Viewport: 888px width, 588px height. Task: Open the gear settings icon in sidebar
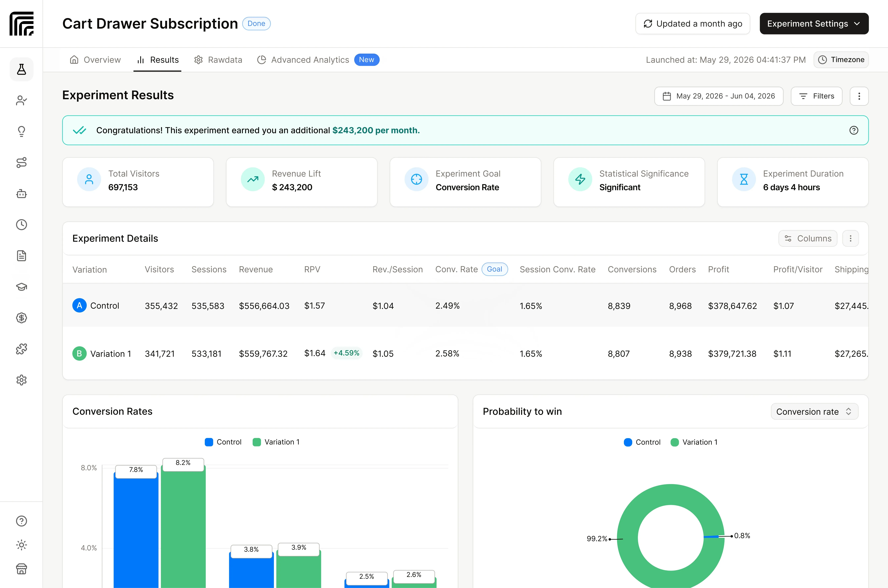click(21, 380)
